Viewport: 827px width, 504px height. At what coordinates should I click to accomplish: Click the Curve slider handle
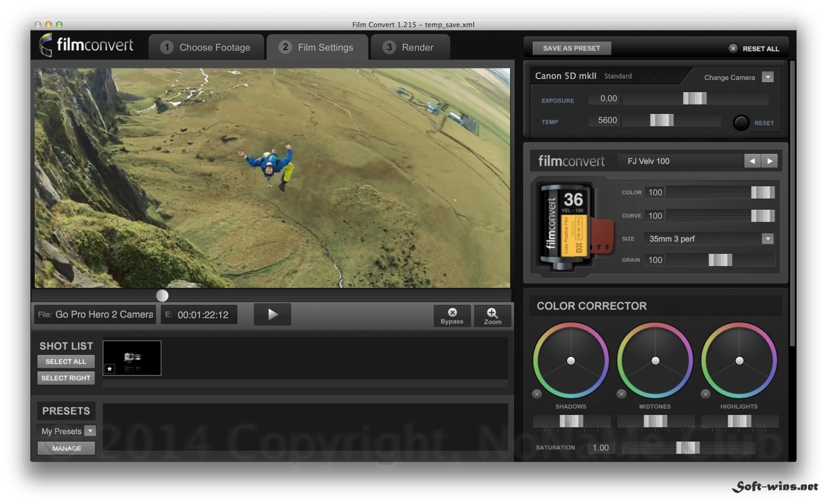coord(763,216)
